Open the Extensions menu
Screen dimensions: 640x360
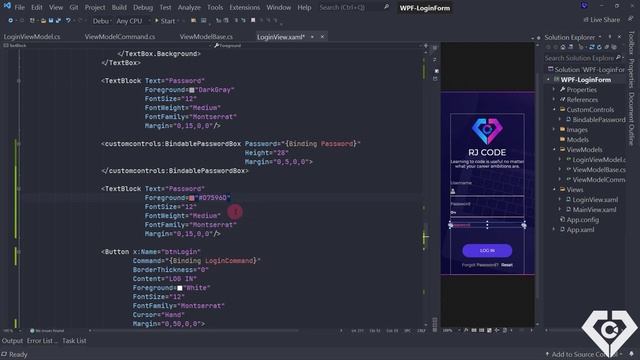(244, 7)
